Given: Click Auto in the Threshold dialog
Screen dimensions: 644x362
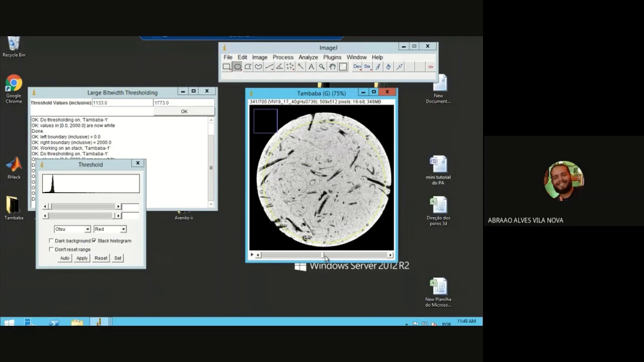Looking at the screenshot, I should 65,258.
